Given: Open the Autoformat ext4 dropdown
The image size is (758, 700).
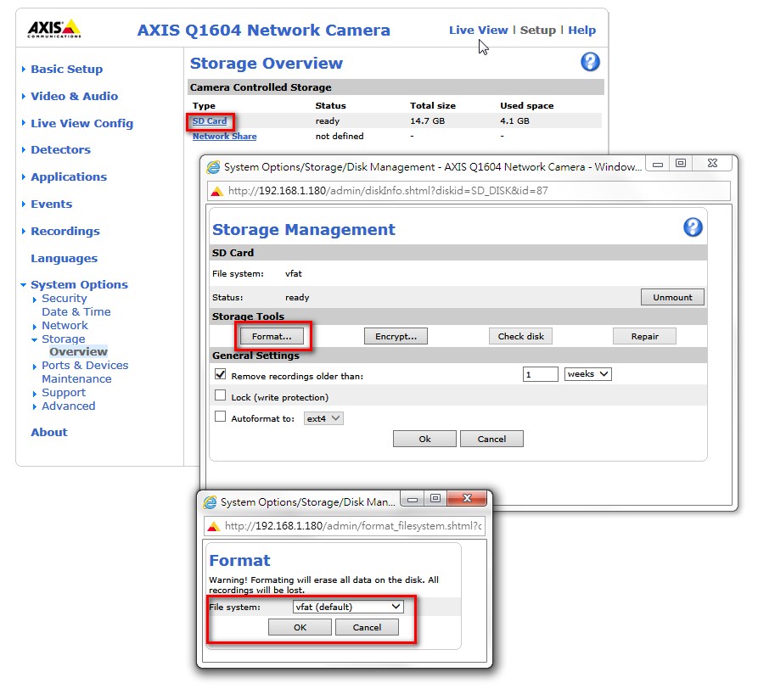Looking at the screenshot, I should point(323,418).
